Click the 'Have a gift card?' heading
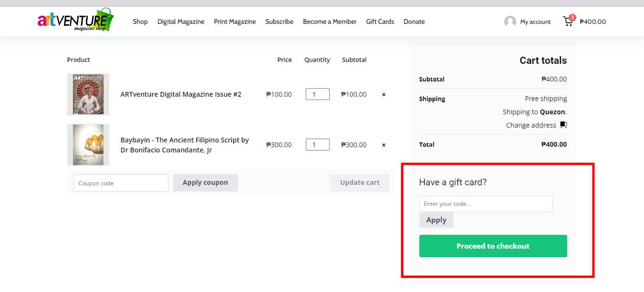 point(453,182)
